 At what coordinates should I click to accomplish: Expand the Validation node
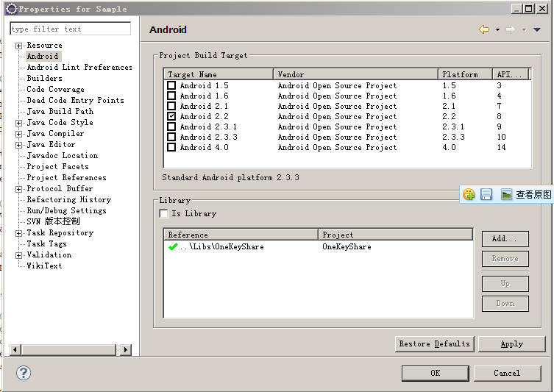click(x=18, y=255)
